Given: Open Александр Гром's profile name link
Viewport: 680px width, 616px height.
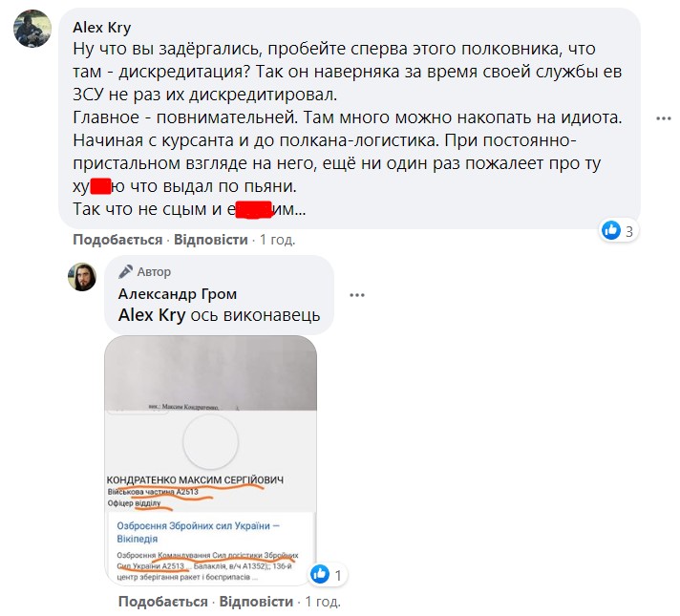Looking at the screenshot, I should click(x=178, y=294).
